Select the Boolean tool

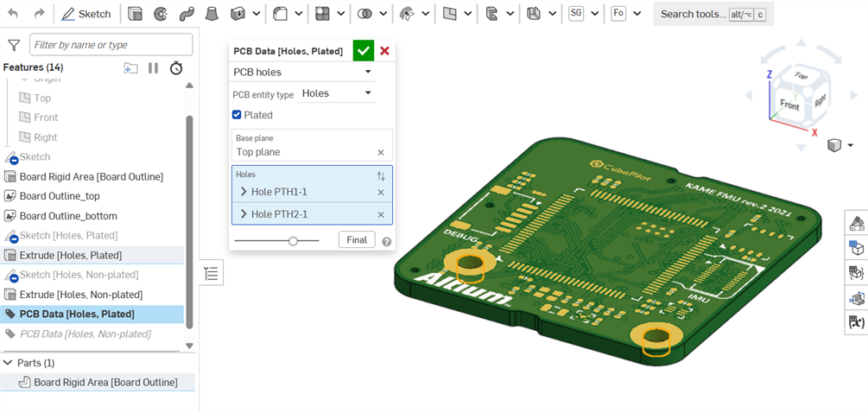point(364,14)
